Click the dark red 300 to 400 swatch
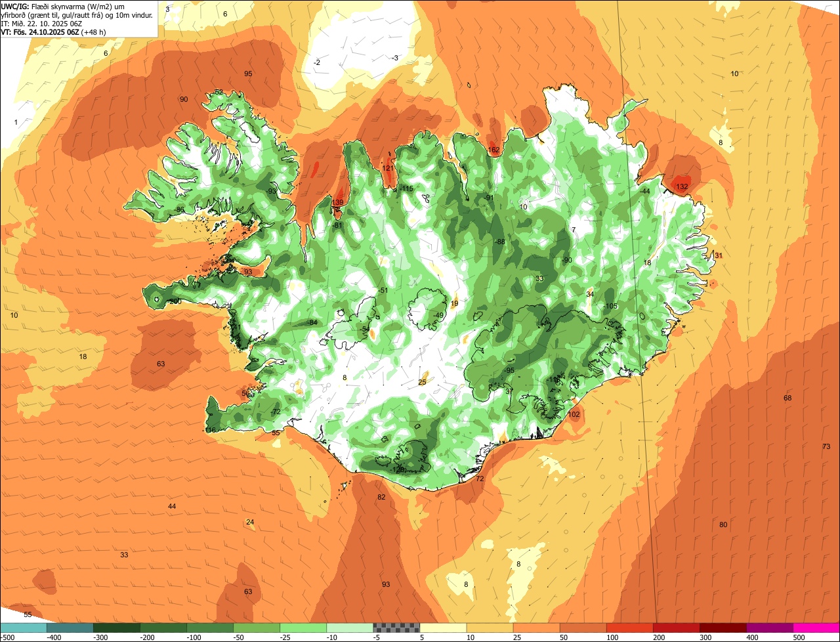The height and width of the screenshot is (642, 840). click(723, 628)
